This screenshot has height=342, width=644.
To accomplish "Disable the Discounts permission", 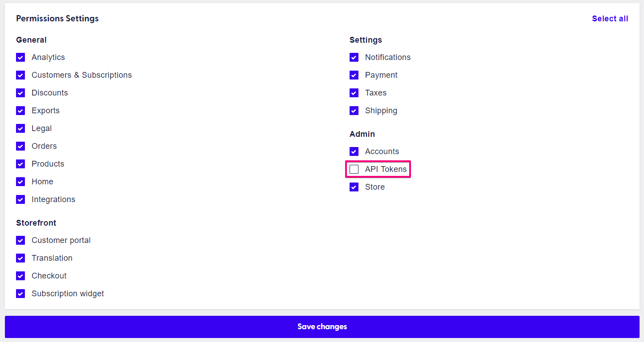I will [20, 92].
